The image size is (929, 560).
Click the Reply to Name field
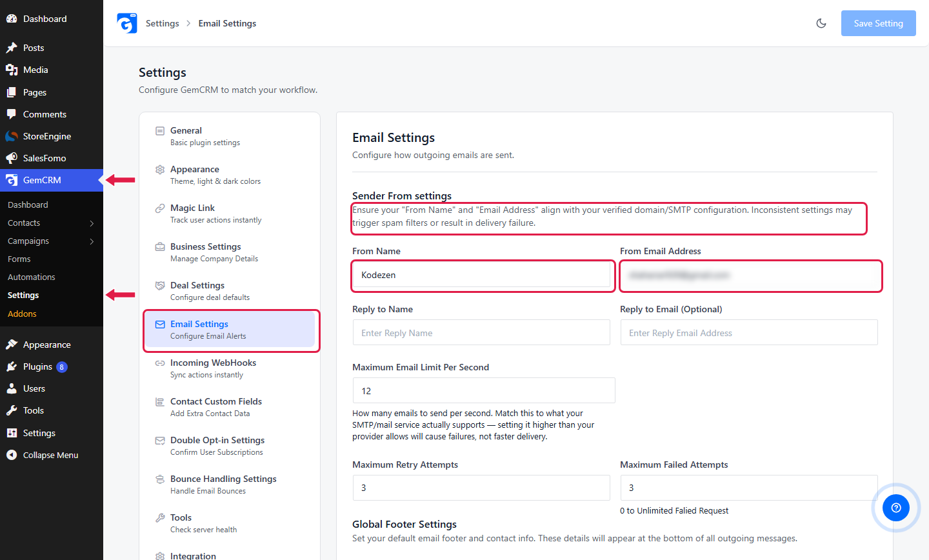click(481, 333)
